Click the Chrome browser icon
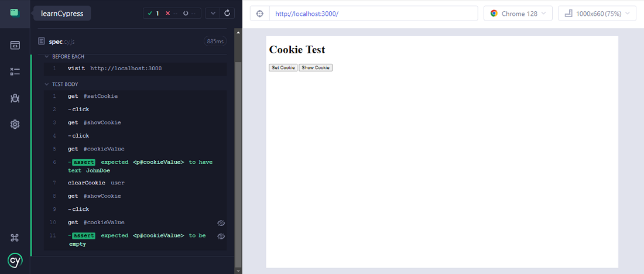This screenshot has height=274, width=644. [x=494, y=13]
